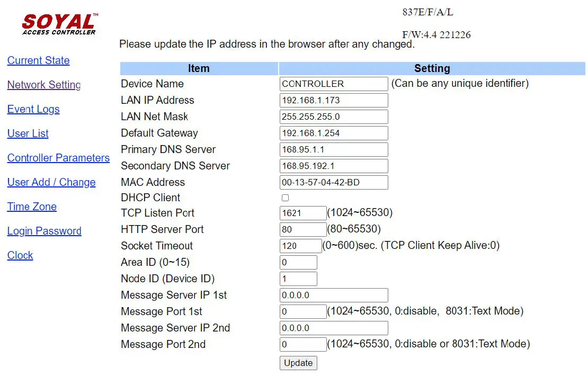The height and width of the screenshot is (376, 588).
Task: Select the Default Gateway input
Action: coord(333,133)
